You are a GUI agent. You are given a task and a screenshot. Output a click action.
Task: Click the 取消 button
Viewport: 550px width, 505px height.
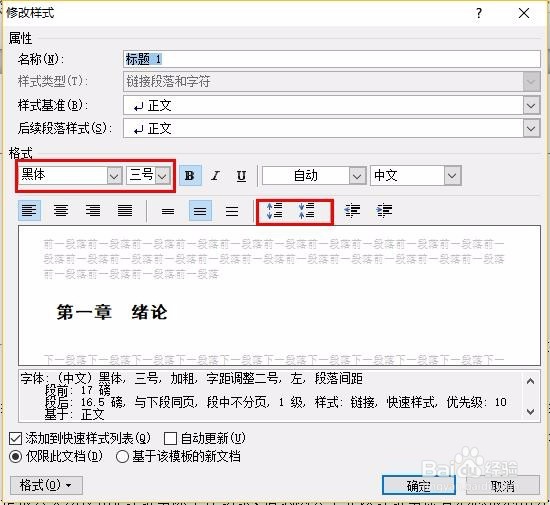[x=503, y=486]
